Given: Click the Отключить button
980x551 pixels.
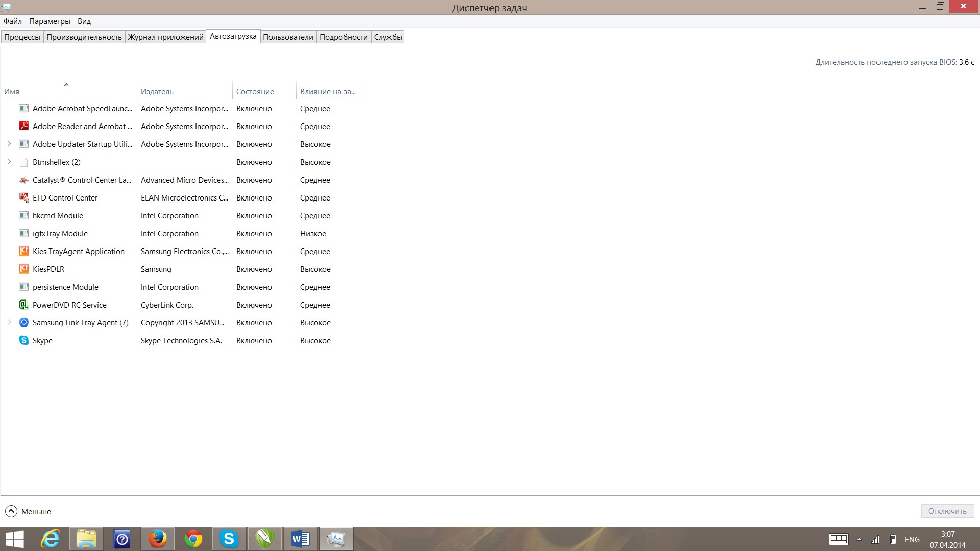Looking at the screenshot, I should [947, 511].
